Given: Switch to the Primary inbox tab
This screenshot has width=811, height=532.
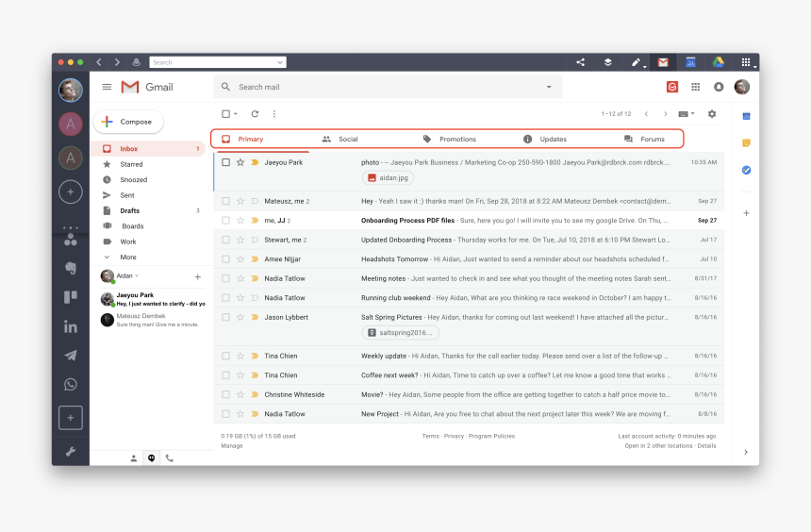Looking at the screenshot, I should (x=250, y=140).
